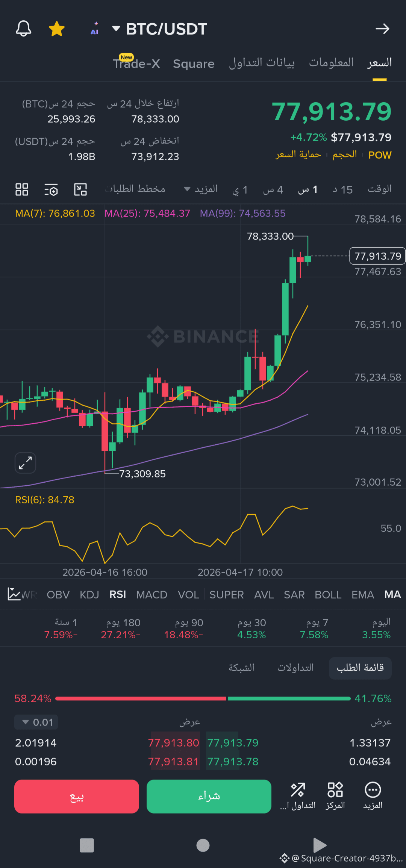Viewport: 406px width, 868px height.
Task: Enable the SUPER indicator
Action: (x=227, y=595)
